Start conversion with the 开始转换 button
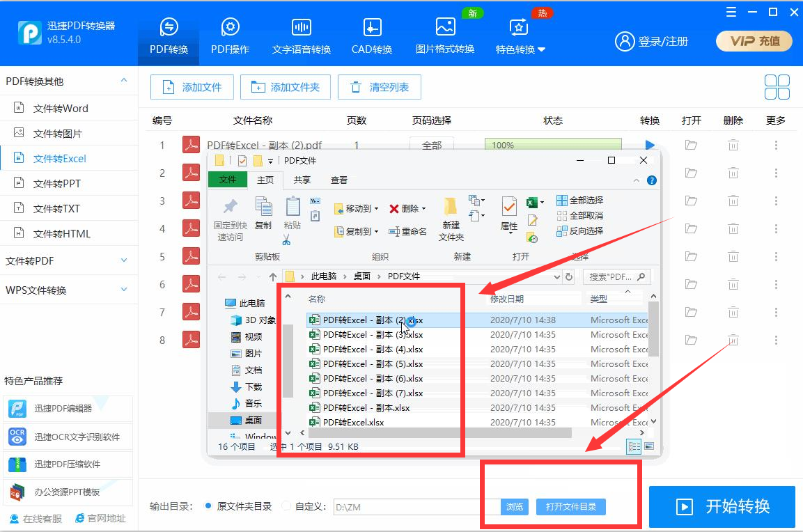Image resolution: width=803 pixels, height=532 pixels. [x=722, y=507]
